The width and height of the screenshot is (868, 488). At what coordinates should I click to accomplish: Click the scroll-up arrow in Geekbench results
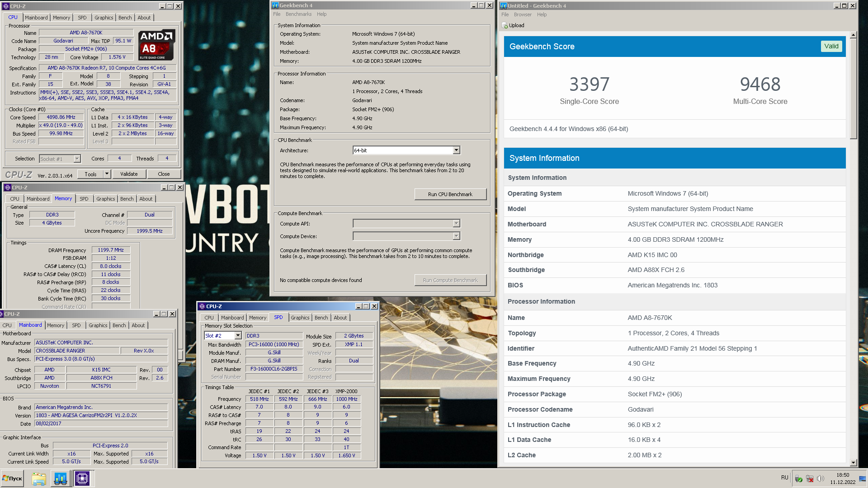coord(853,35)
